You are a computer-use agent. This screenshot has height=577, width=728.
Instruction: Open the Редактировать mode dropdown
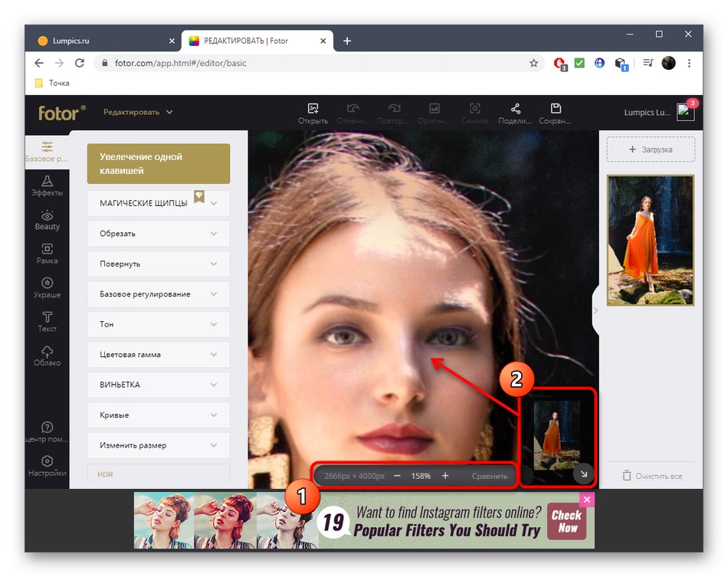pyautogui.click(x=138, y=112)
